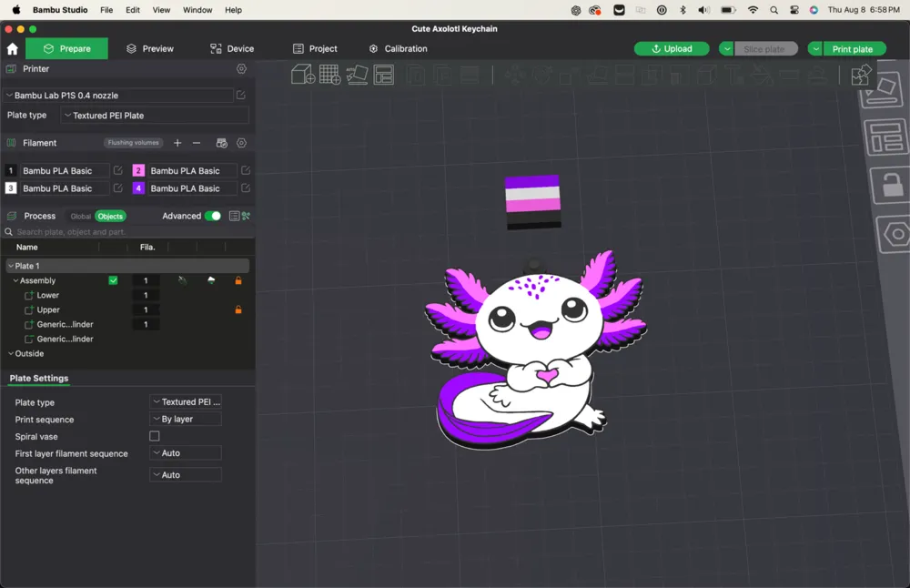Switch to the Preview tab
Screen dimensions: 910x588
pos(150,49)
